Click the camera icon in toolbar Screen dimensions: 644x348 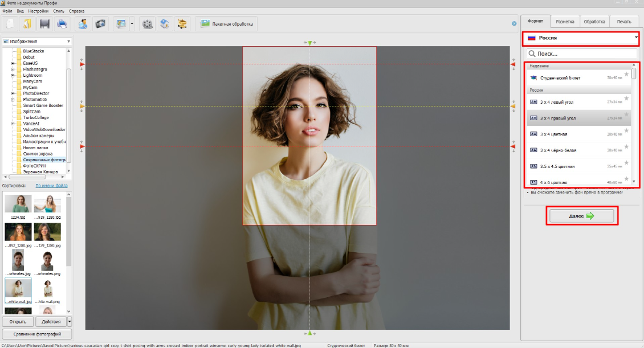point(101,24)
